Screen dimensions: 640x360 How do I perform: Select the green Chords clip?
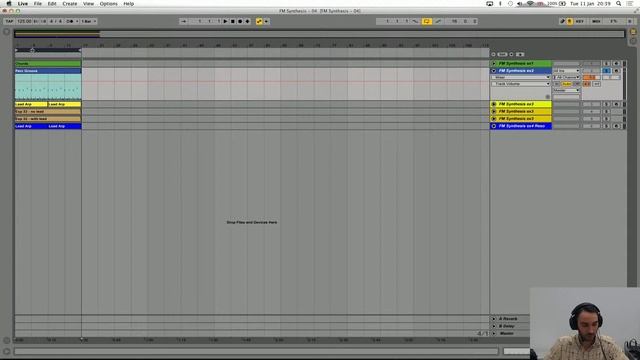pos(48,64)
